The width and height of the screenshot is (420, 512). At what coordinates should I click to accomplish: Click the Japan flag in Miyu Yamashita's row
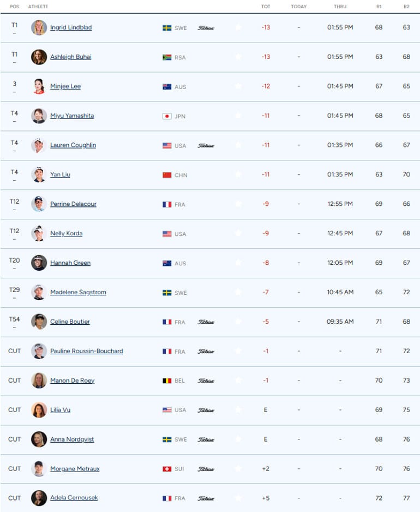[x=167, y=116]
